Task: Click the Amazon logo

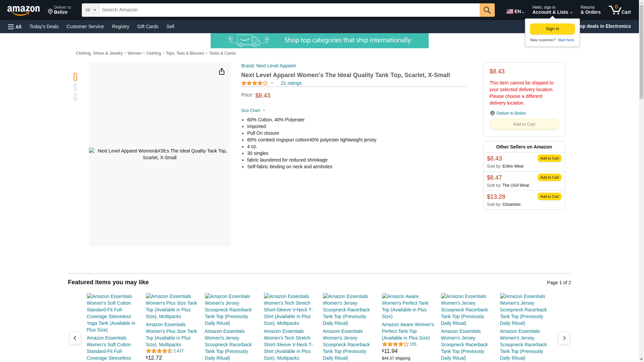Action: (23, 10)
